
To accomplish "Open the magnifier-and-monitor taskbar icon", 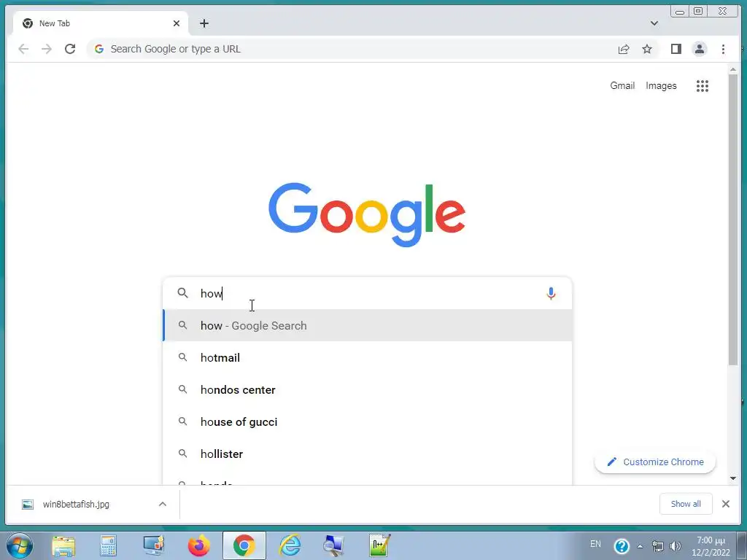I will pyautogui.click(x=333, y=545).
